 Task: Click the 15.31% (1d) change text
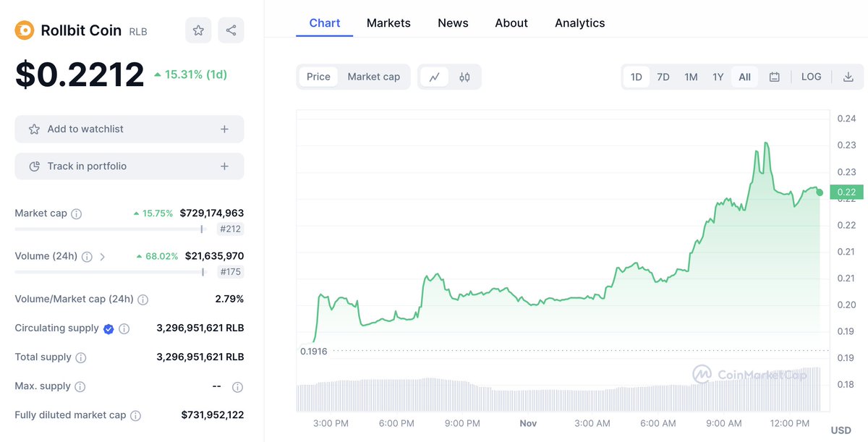(191, 75)
